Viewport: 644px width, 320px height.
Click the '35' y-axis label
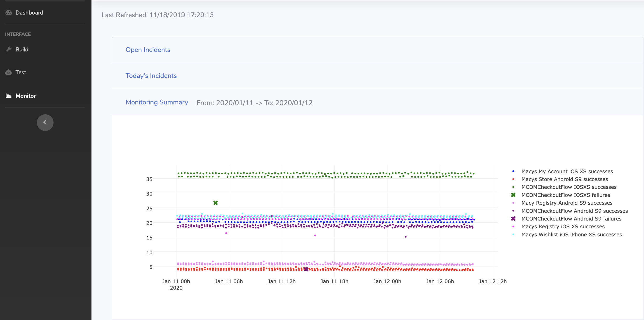[x=149, y=179]
